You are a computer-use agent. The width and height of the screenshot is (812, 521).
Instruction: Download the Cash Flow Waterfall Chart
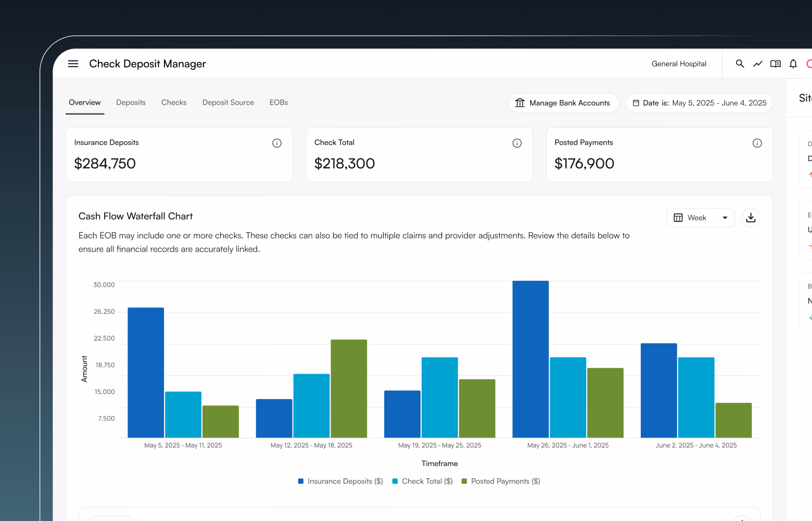(751, 218)
